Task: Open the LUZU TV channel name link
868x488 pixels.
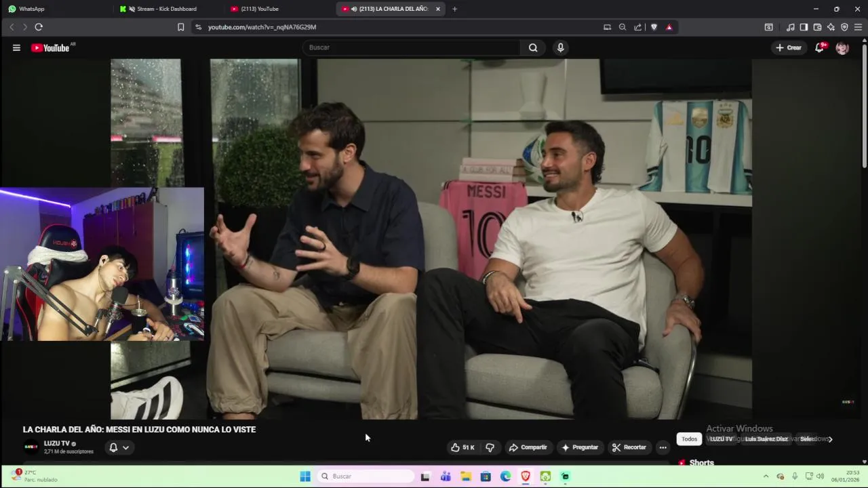Action: [x=57, y=443]
